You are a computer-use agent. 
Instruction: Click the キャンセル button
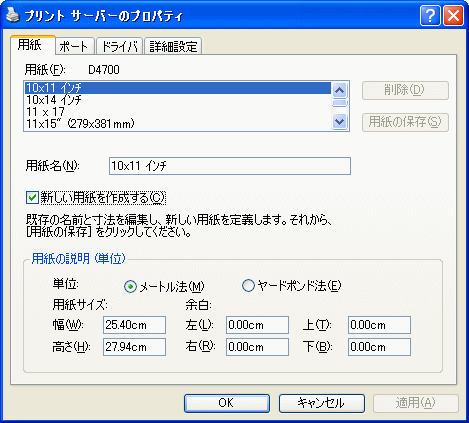[x=321, y=403]
